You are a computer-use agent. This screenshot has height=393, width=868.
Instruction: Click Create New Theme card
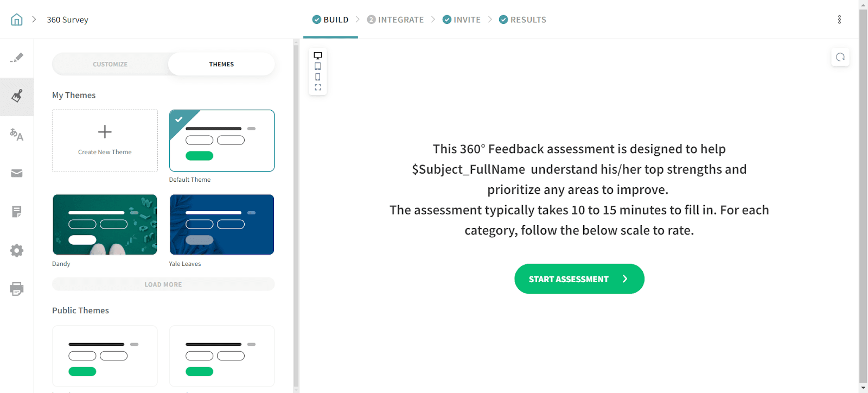pyautogui.click(x=105, y=141)
